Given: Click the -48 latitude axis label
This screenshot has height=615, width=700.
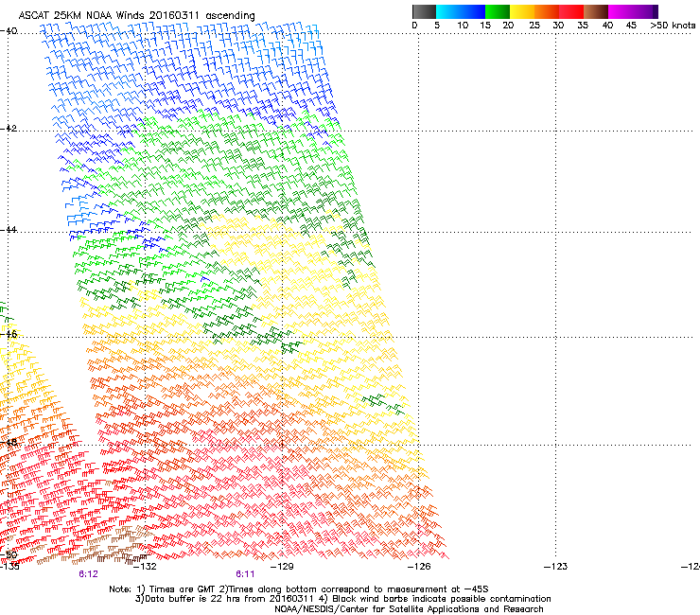Looking at the screenshot, I should click(9, 442).
